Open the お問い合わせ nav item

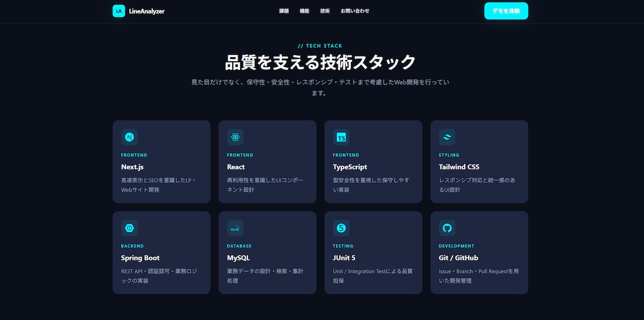coord(355,11)
